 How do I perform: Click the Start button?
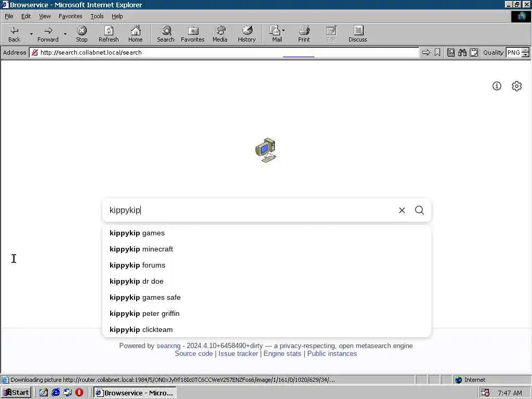tap(16, 393)
